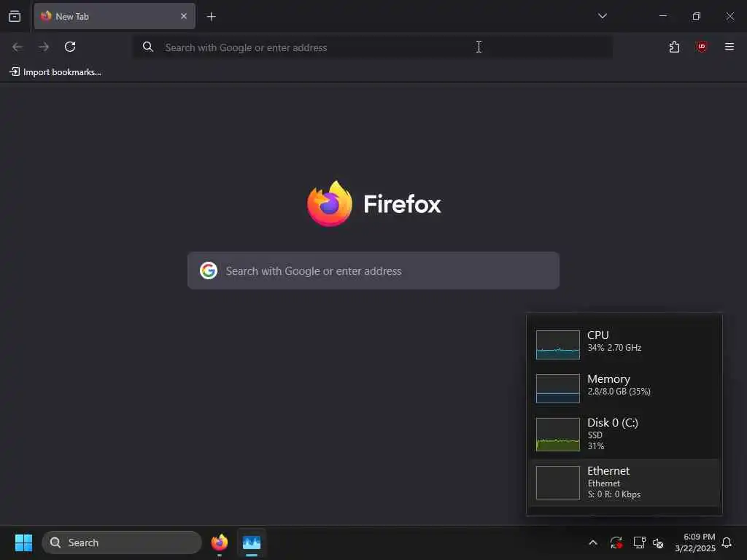Click the Firefox logo on the new tab page
The image size is (747, 560).
(330, 204)
